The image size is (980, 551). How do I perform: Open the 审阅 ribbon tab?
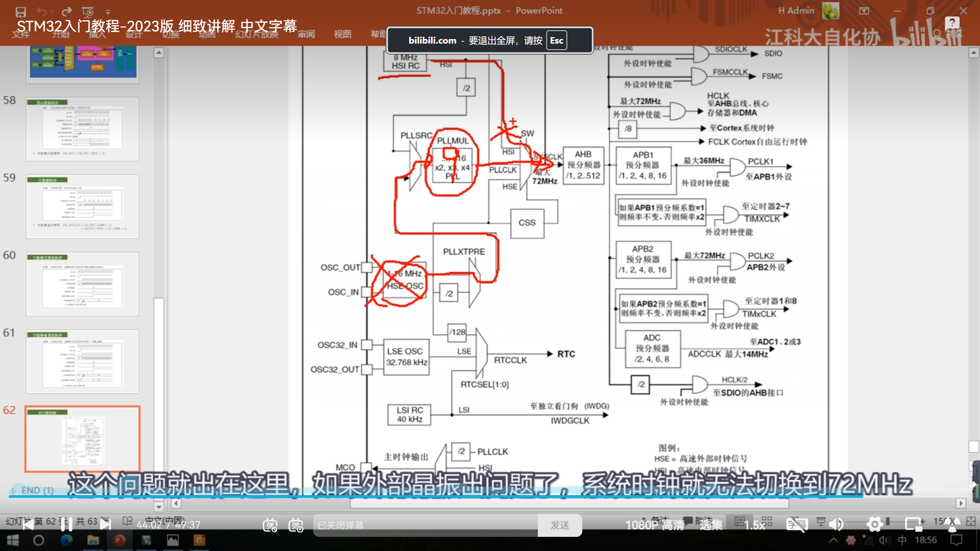coord(306,34)
